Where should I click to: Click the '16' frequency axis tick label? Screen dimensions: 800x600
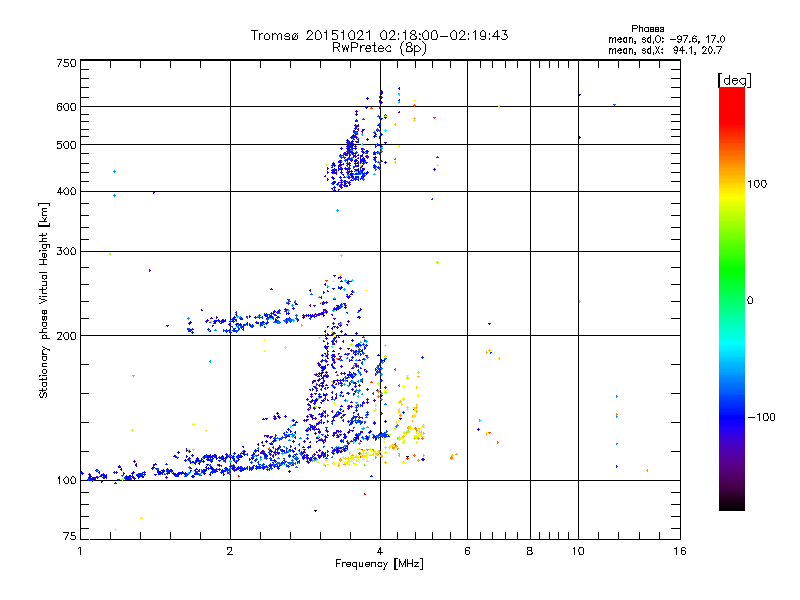coord(680,551)
